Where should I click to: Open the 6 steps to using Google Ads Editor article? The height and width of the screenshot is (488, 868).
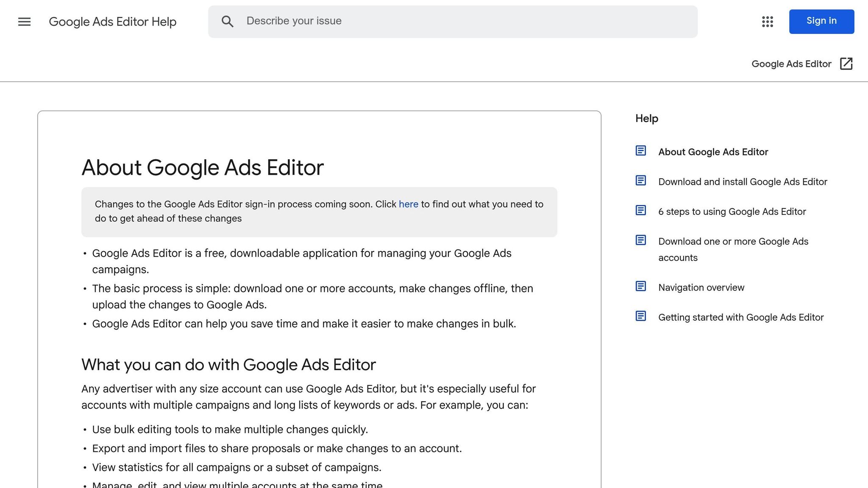[732, 211]
